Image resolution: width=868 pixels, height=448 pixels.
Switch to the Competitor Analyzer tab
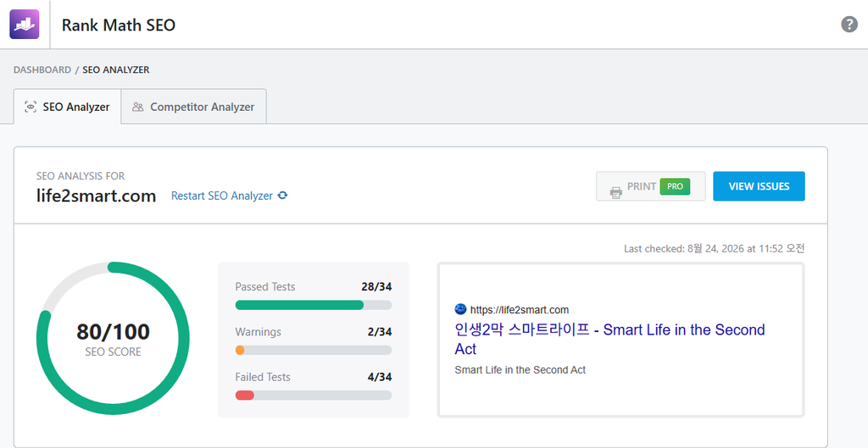(194, 107)
